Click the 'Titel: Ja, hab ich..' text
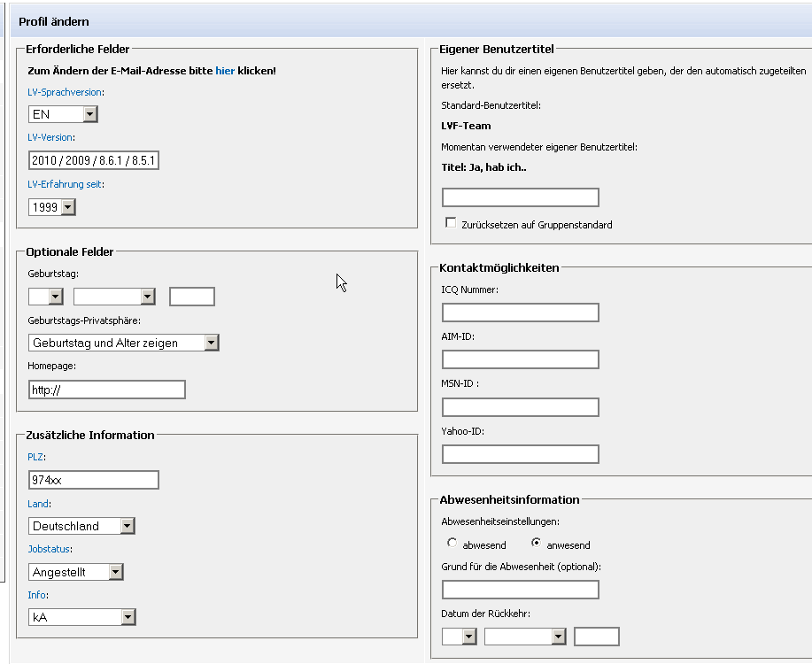812x664 pixels. click(x=483, y=168)
